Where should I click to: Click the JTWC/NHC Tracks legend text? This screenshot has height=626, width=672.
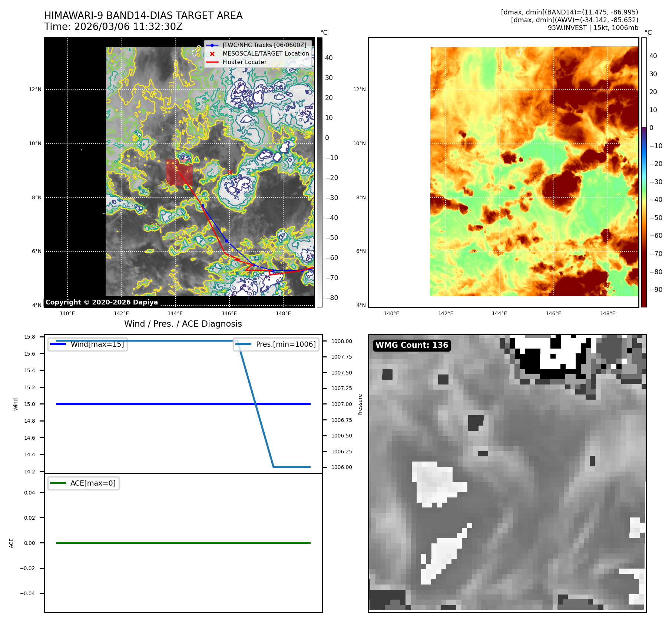(x=264, y=45)
